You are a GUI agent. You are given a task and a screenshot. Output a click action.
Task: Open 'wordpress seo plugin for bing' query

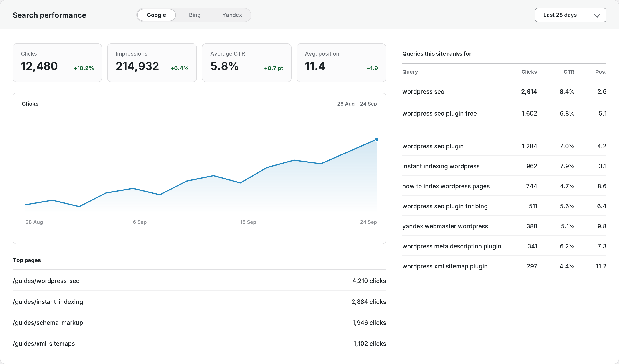click(x=504, y=206)
